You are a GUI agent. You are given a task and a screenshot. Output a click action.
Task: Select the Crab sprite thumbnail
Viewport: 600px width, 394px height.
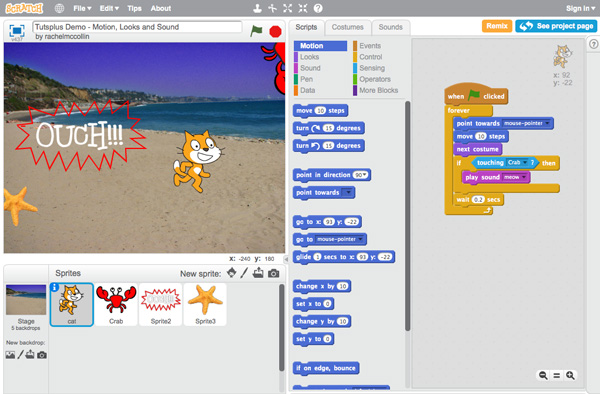pyautogui.click(x=116, y=304)
